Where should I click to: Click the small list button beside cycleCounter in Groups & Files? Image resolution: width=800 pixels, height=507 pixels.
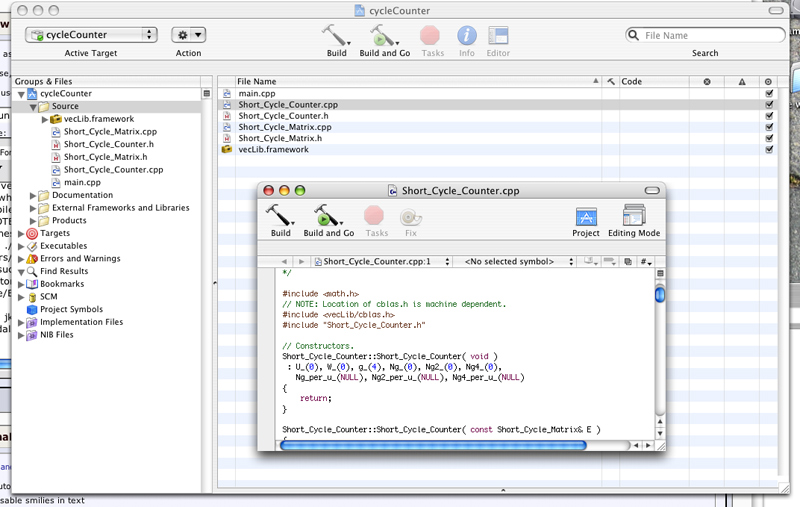coord(207,93)
